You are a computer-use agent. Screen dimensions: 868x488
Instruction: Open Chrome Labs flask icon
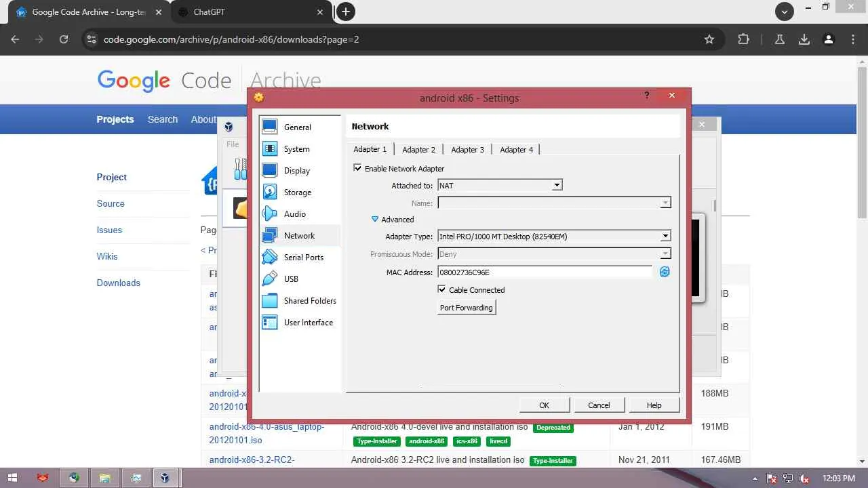pos(780,39)
